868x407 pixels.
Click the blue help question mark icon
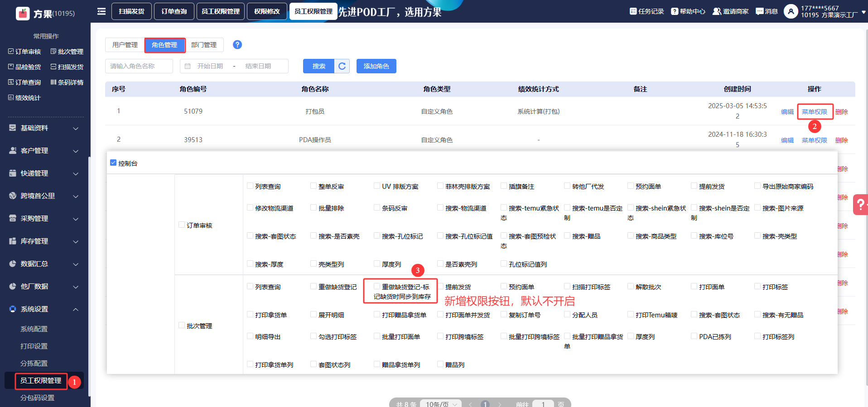237,45
